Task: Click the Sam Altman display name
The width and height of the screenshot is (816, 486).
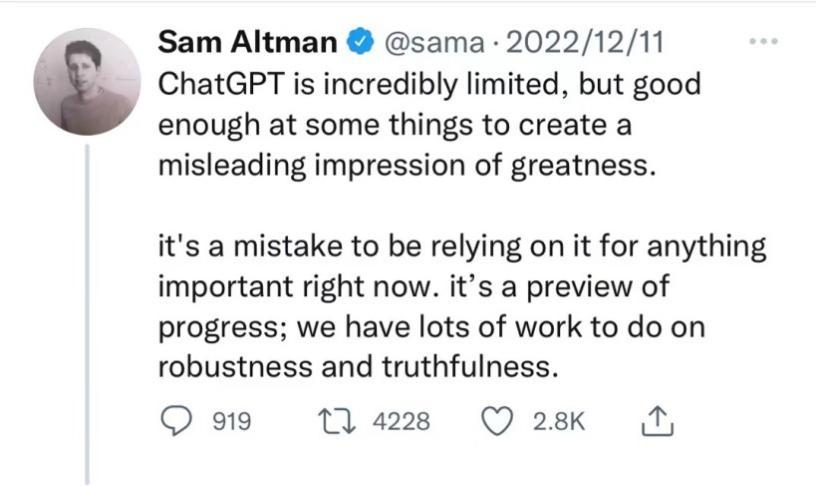Action: tap(249, 44)
